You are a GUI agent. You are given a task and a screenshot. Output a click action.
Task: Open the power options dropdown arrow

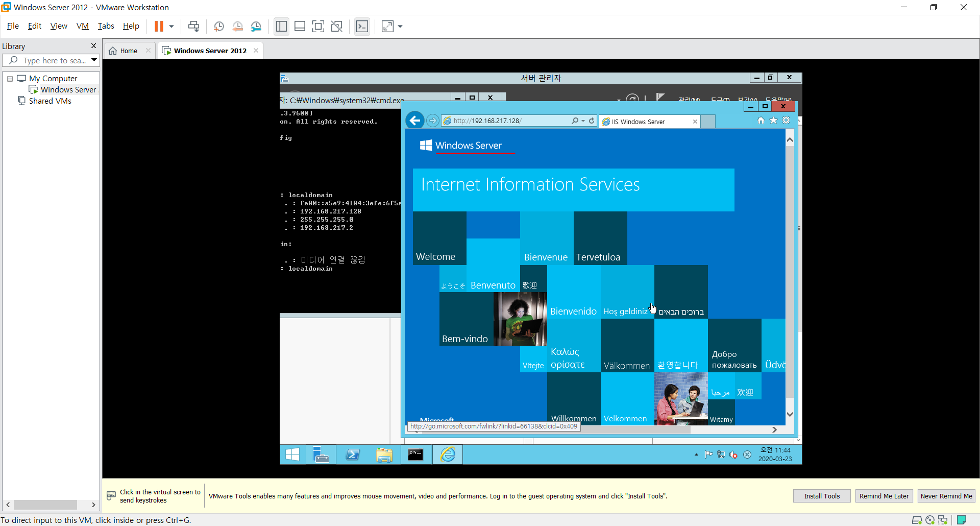coord(171,27)
